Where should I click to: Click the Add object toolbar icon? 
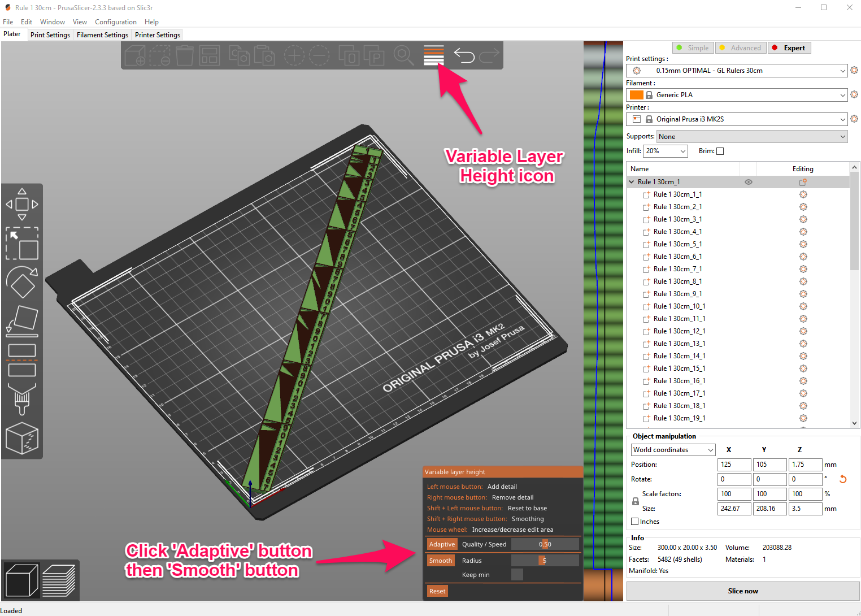[x=135, y=55]
